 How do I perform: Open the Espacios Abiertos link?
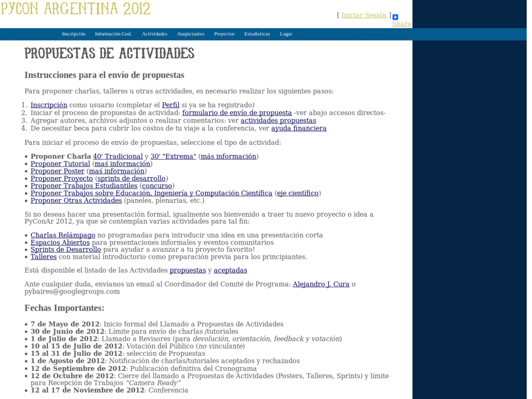(60, 243)
